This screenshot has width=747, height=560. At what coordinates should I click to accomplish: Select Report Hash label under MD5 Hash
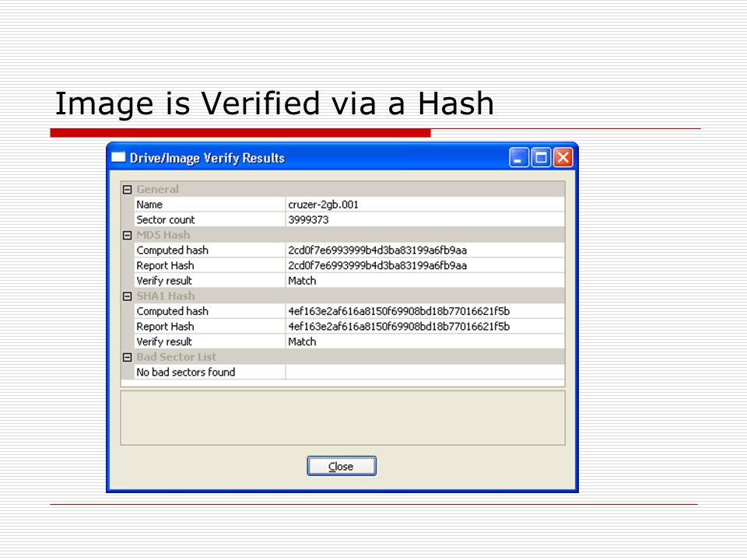pos(165,266)
